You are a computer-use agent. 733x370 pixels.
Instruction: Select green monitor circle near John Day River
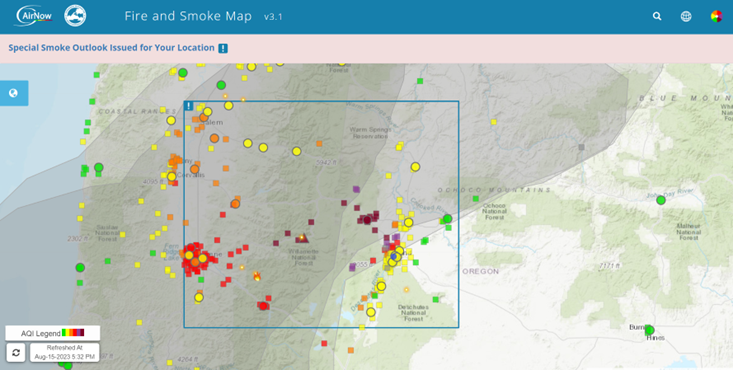pyautogui.click(x=661, y=200)
